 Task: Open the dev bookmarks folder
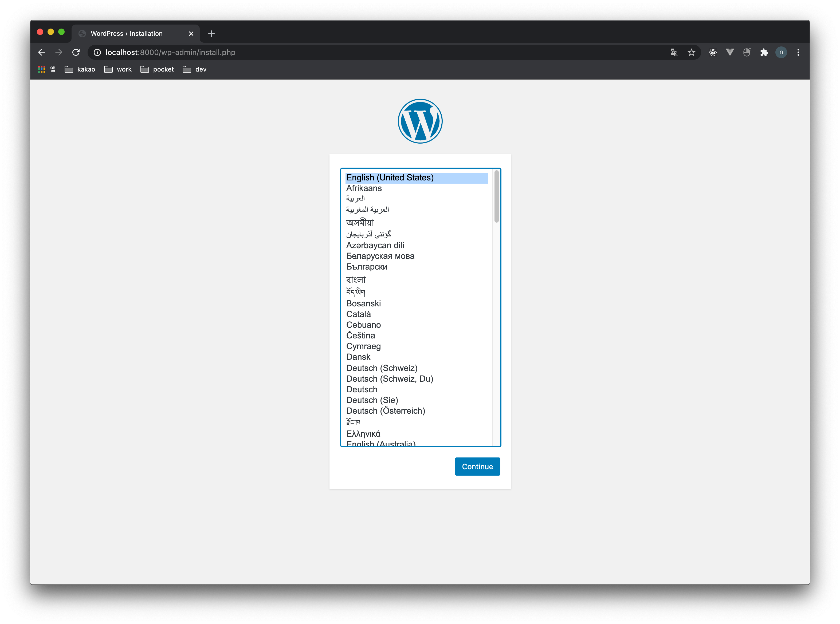point(195,69)
